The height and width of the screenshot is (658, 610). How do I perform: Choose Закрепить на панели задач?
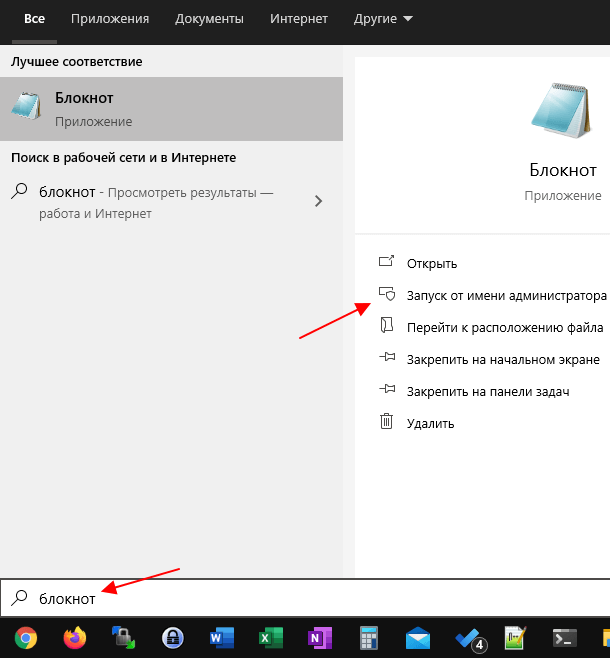coord(488,392)
